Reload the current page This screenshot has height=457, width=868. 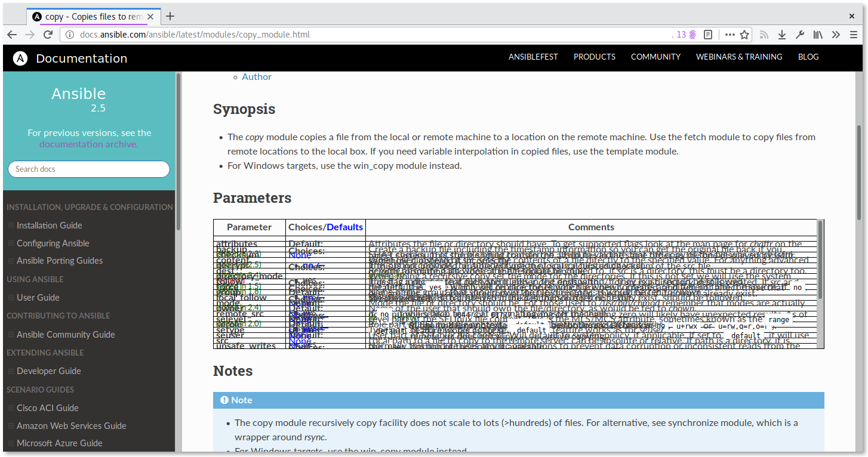click(x=48, y=35)
